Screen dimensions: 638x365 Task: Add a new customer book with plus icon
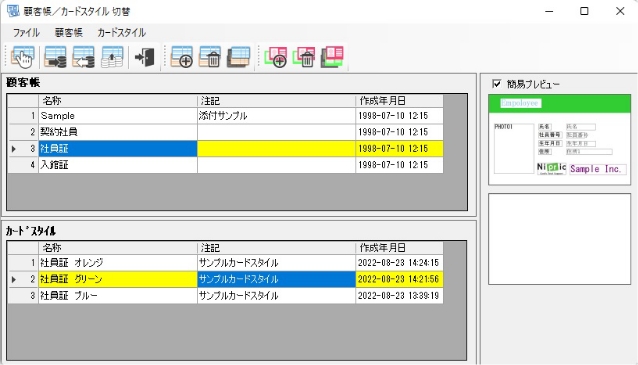(x=182, y=57)
